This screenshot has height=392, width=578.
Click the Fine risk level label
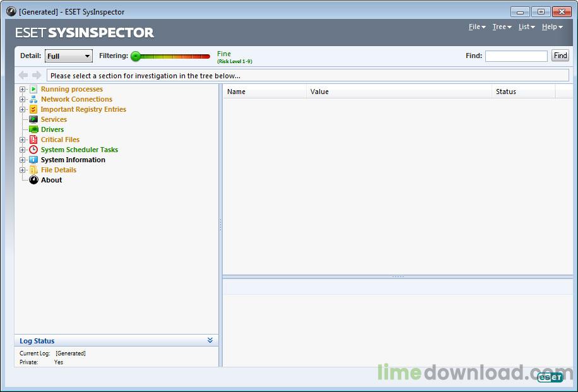click(224, 54)
